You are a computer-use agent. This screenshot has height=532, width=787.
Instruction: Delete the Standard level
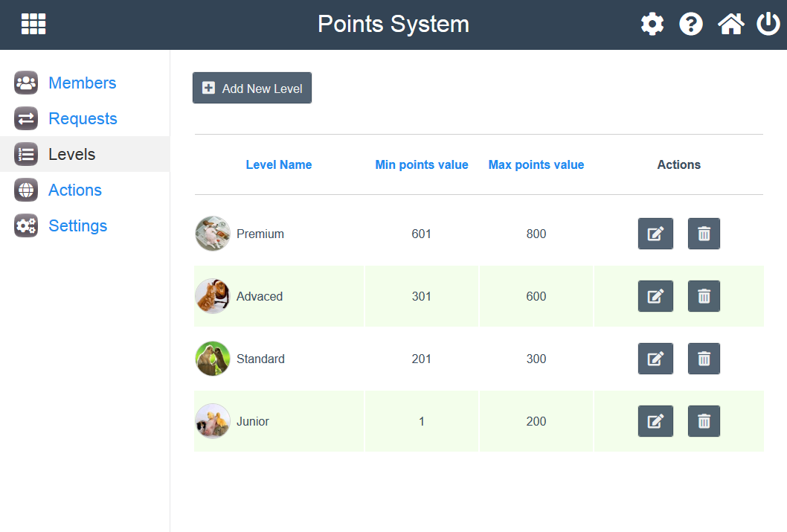click(x=704, y=359)
